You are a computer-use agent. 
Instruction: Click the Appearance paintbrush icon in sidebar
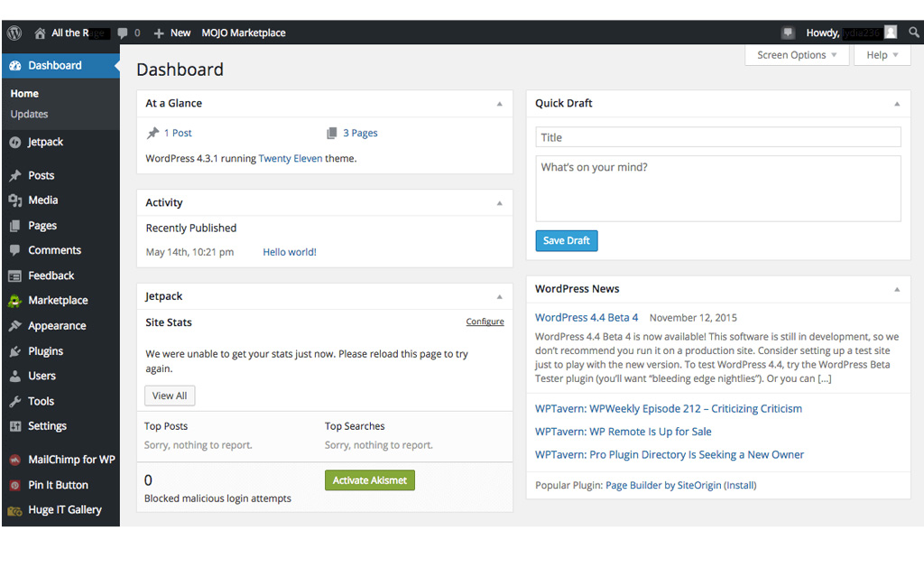14,326
